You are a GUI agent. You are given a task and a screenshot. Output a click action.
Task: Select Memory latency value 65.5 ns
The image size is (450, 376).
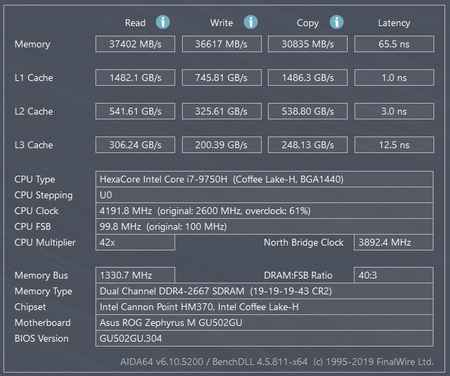394,44
